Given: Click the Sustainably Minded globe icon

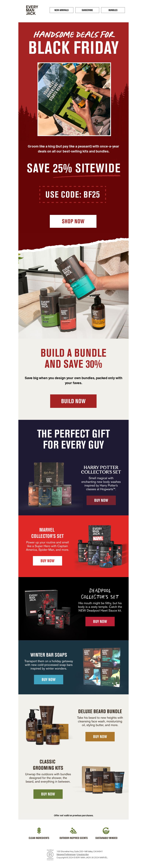Looking at the screenshot, I should tap(106, 831).
